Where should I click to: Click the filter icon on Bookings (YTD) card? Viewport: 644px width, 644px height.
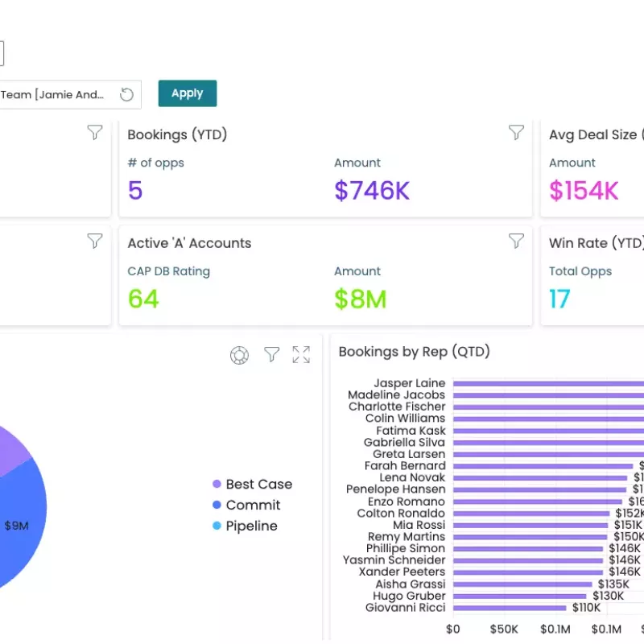point(516,133)
